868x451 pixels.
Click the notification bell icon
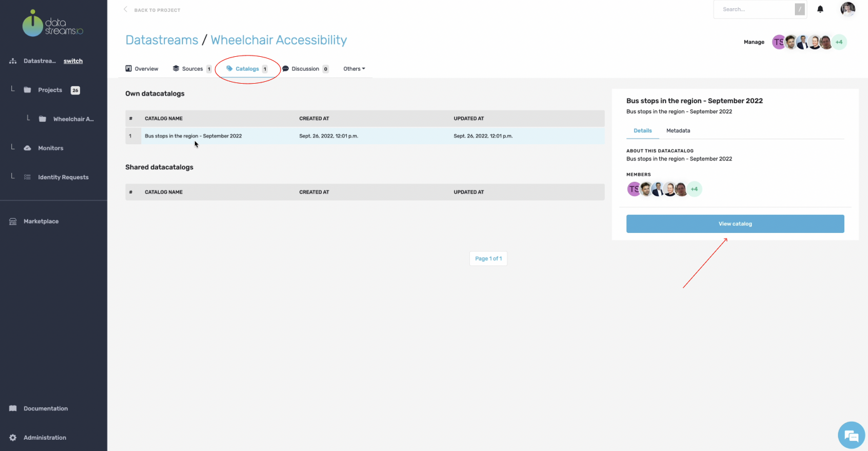(x=821, y=9)
